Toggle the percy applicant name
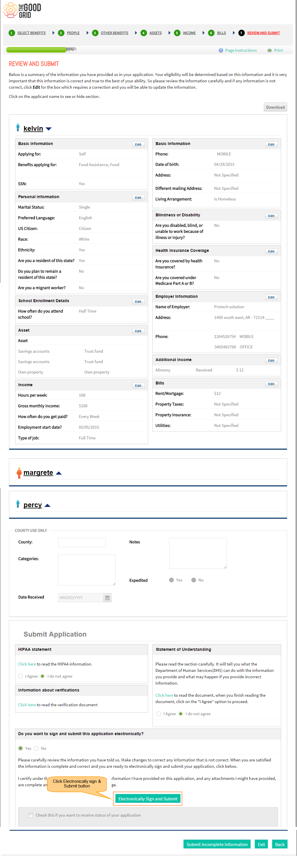The height and width of the screenshot is (868, 297). 33,505
